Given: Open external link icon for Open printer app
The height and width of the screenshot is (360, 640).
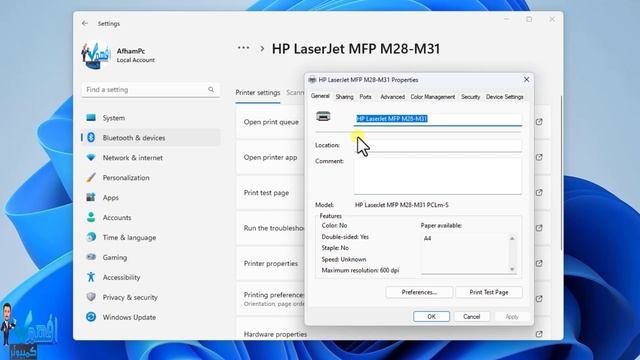Looking at the screenshot, I should tap(539, 157).
